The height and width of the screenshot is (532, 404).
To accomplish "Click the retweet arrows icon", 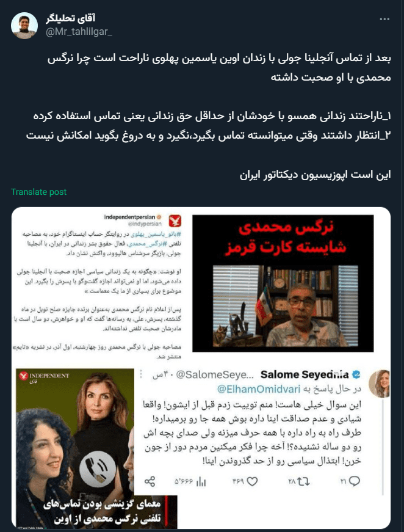I will click(303, 481).
